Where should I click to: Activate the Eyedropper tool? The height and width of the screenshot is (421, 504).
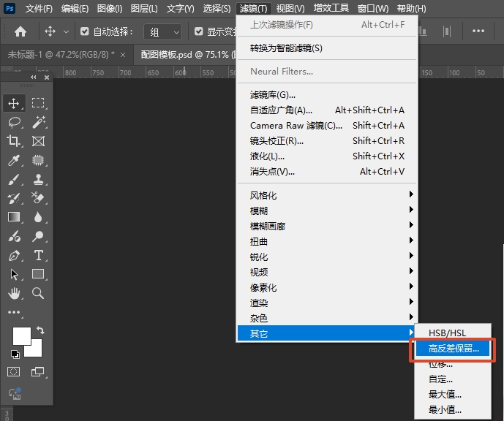tap(14, 160)
